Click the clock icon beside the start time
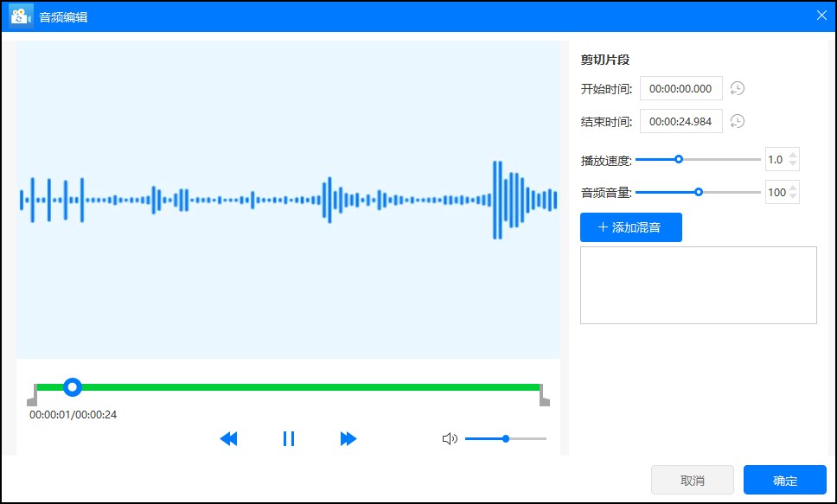This screenshot has height=504, width=837. point(737,88)
